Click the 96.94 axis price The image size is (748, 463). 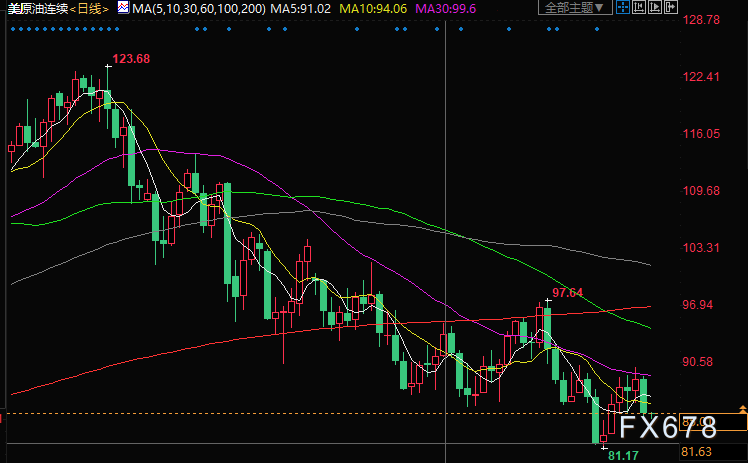pos(698,304)
